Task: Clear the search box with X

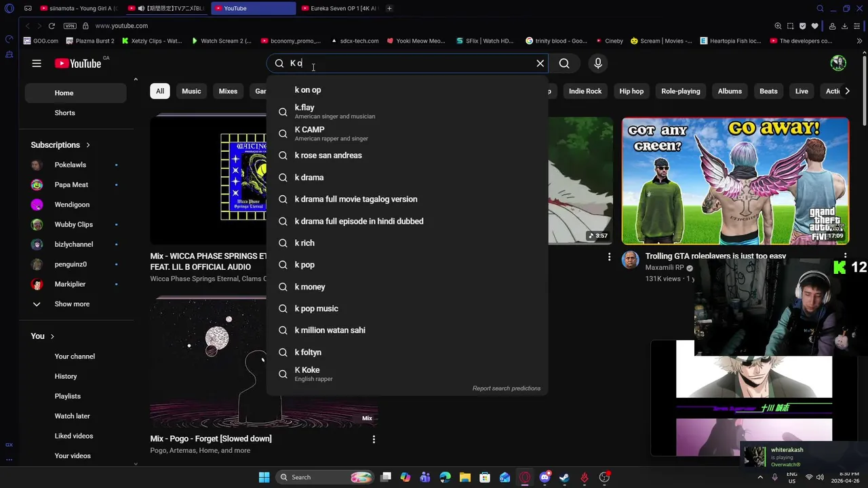Action: point(540,63)
